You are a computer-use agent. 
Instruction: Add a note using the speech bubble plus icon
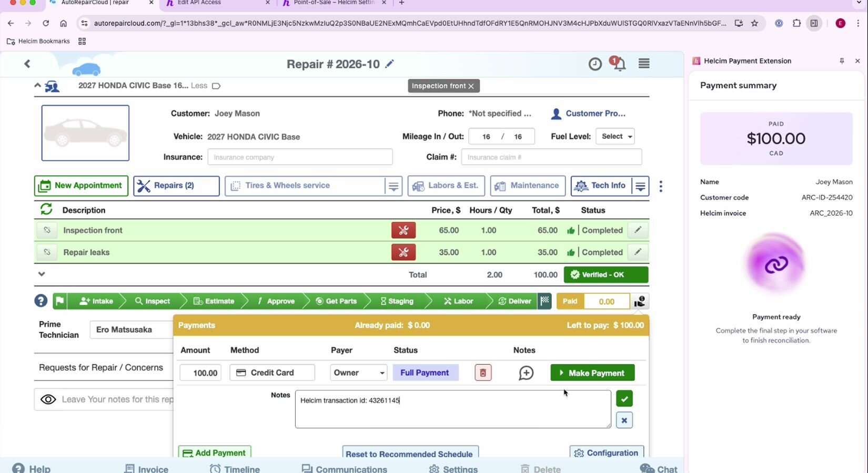click(x=526, y=373)
